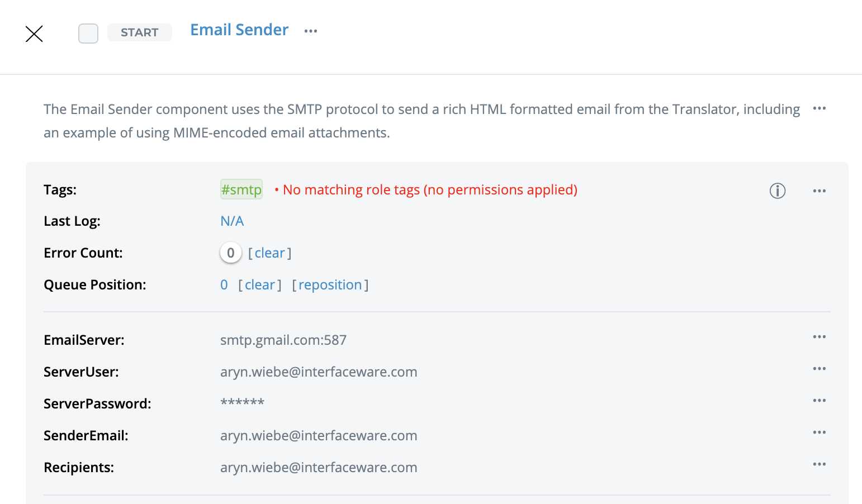Open ellipsis menu for SenderEmail field

(819, 432)
